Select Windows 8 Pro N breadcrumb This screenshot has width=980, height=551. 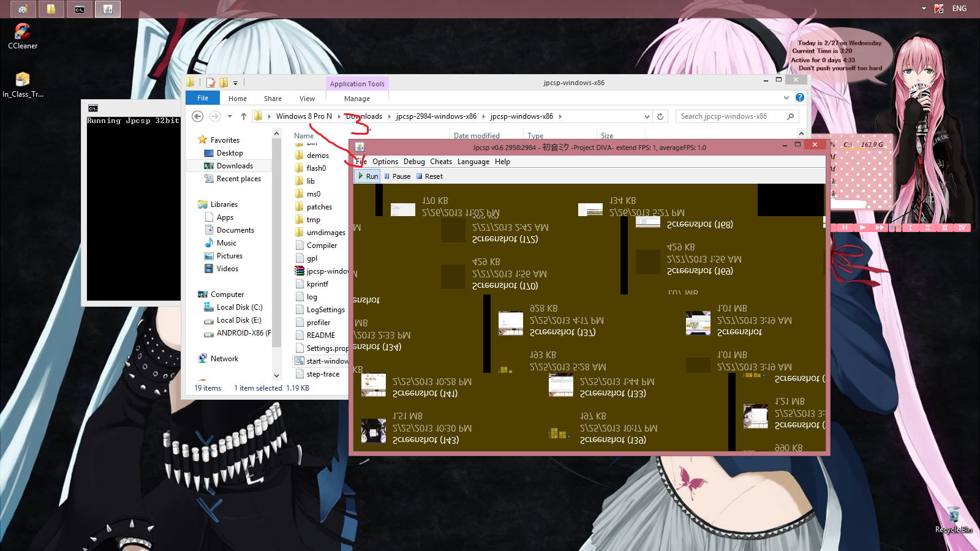pyautogui.click(x=304, y=116)
